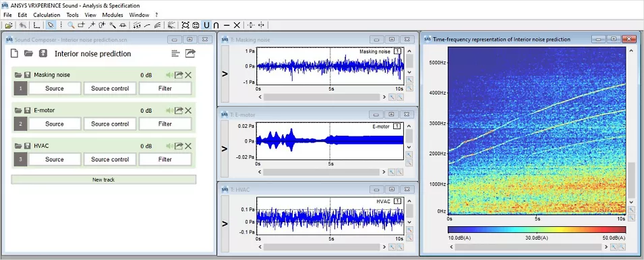Save the E-motor track with disk icon
Screen dimensions: 644x260
point(27,111)
